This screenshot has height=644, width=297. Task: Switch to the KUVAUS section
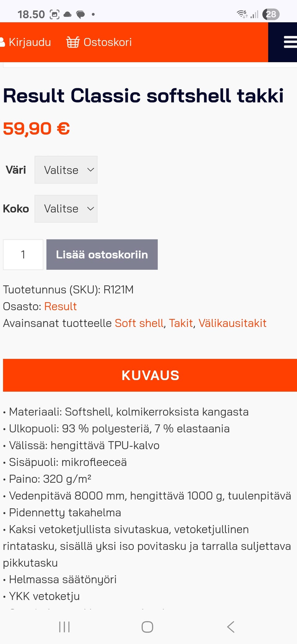click(x=150, y=375)
